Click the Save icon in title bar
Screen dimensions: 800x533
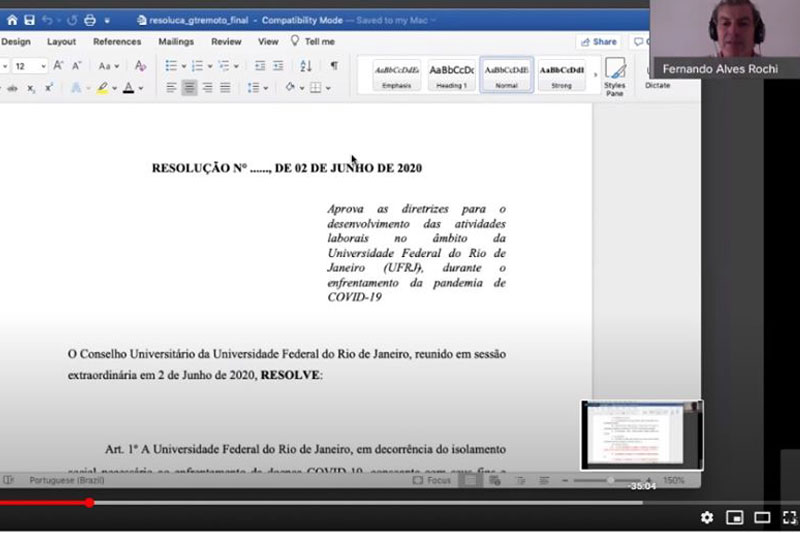point(28,19)
